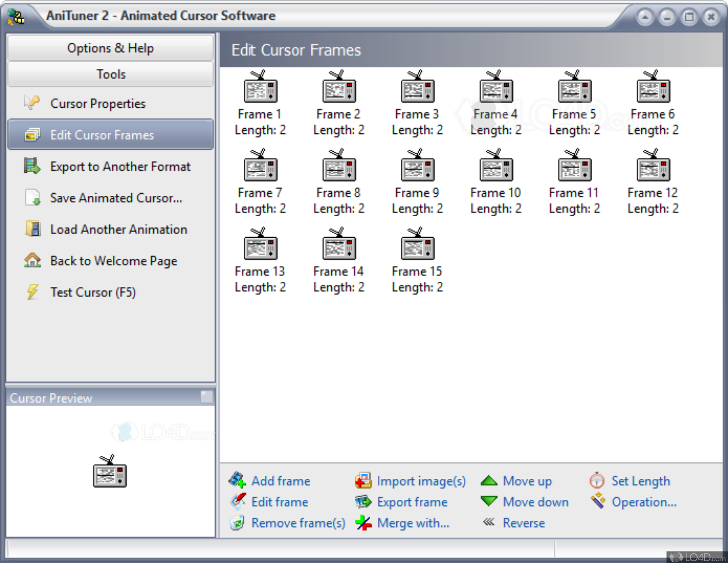Collapse the Tools section header

(x=111, y=74)
